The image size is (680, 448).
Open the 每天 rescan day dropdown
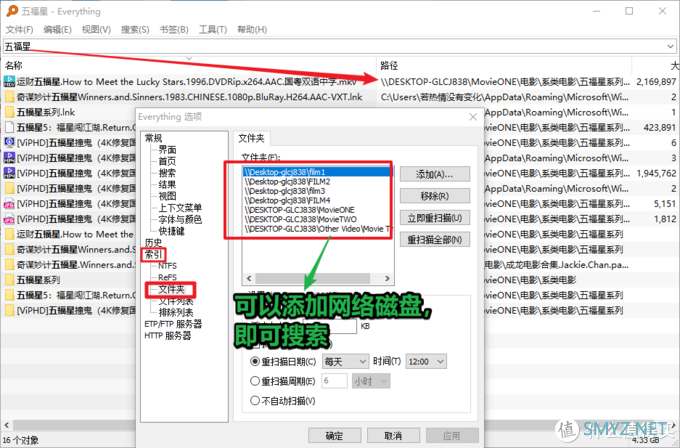pos(345,361)
